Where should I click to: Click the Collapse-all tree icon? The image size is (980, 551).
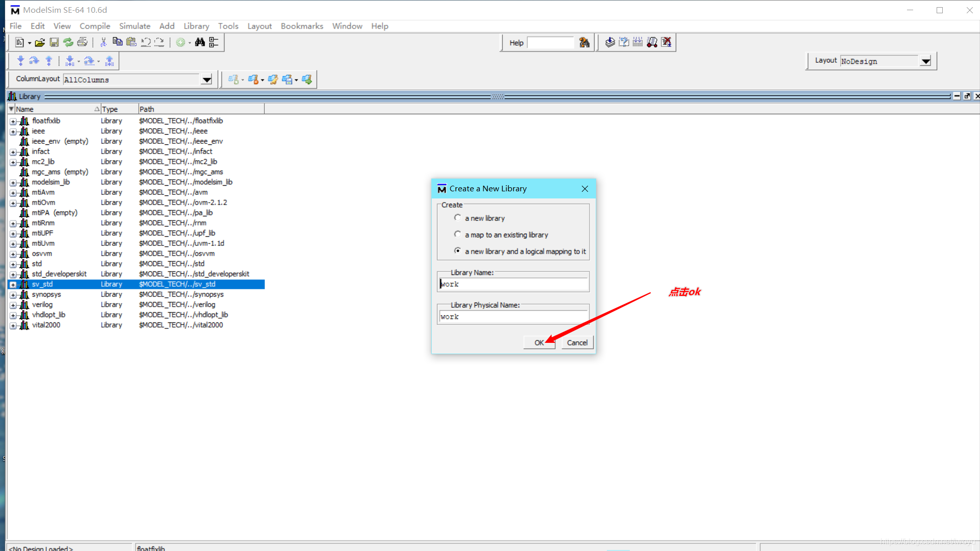tap(214, 42)
